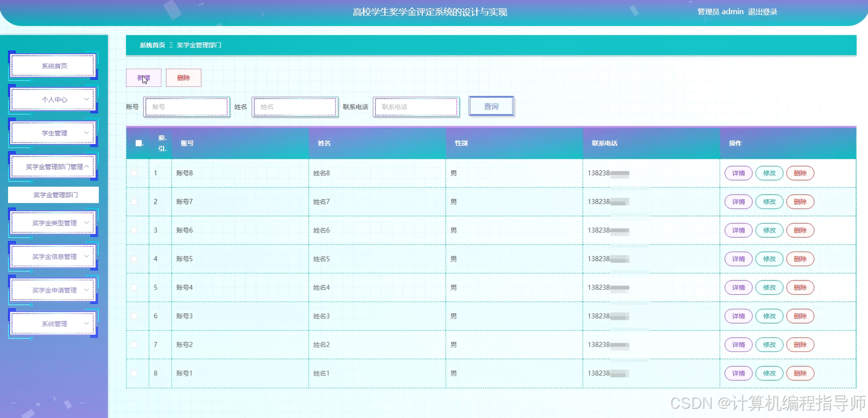Focus the 姓名 search input
Viewport: 868px width, 418px height.
click(295, 107)
